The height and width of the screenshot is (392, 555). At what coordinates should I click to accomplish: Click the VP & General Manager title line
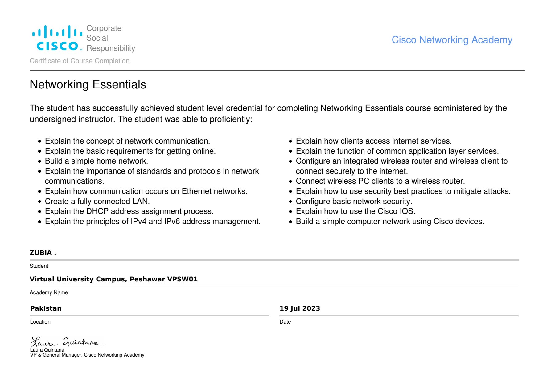pyautogui.click(x=87, y=355)
